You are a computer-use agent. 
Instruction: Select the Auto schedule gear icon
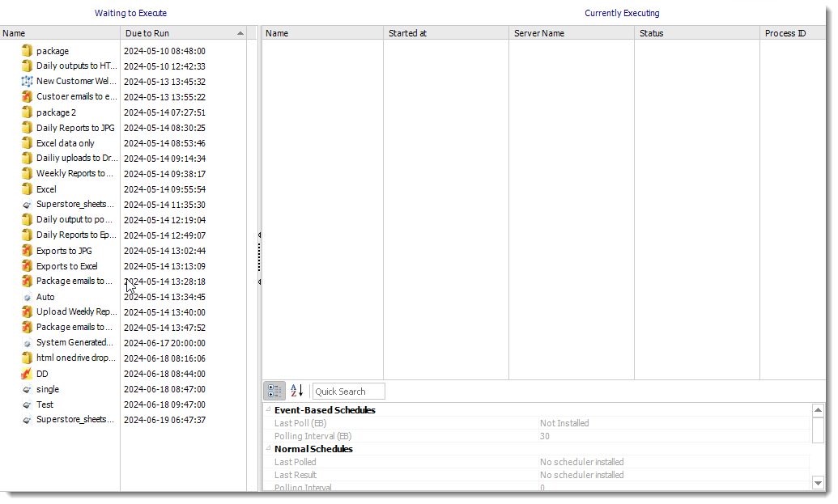pos(27,296)
